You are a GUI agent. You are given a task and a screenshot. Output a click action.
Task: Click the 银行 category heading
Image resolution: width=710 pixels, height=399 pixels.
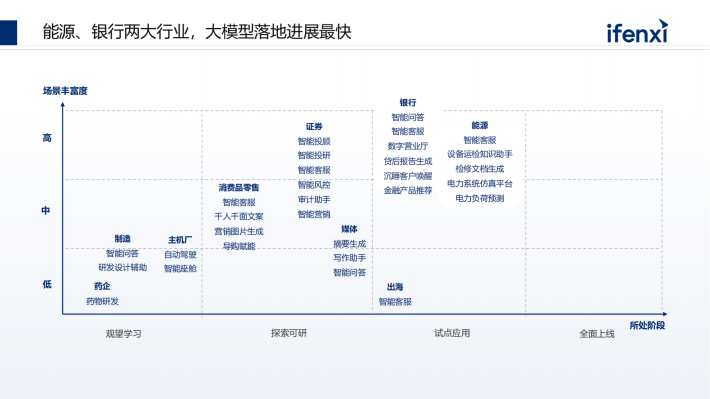[408, 103]
